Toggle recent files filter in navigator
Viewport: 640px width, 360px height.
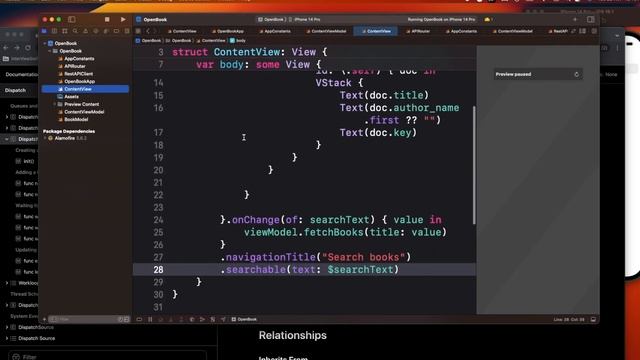[120, 319]
